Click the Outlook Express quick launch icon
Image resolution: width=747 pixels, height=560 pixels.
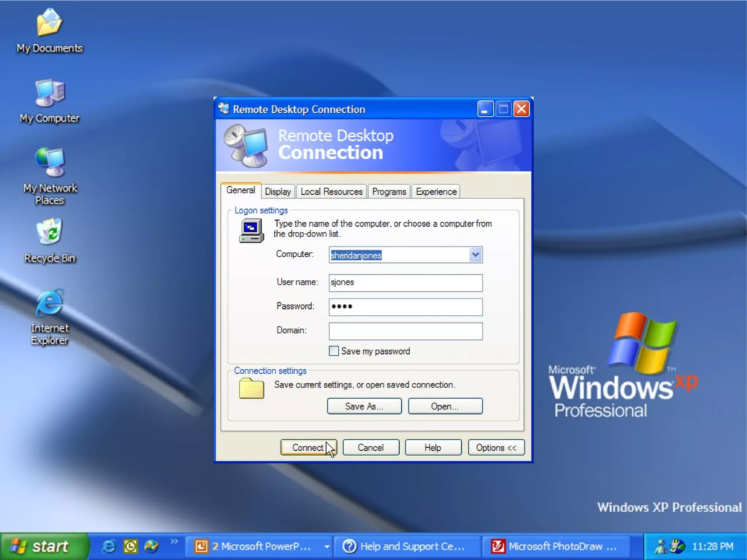point(130,546)
